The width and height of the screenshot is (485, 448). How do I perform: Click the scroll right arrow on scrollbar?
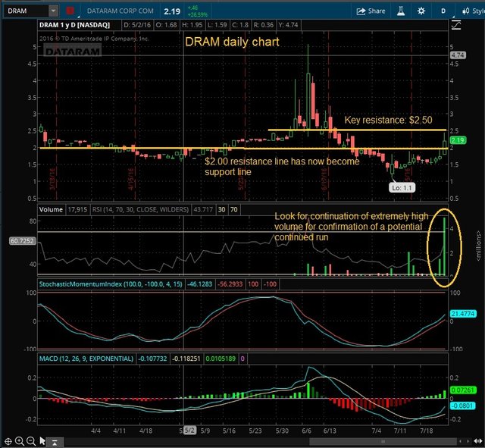tap(468, 441)
